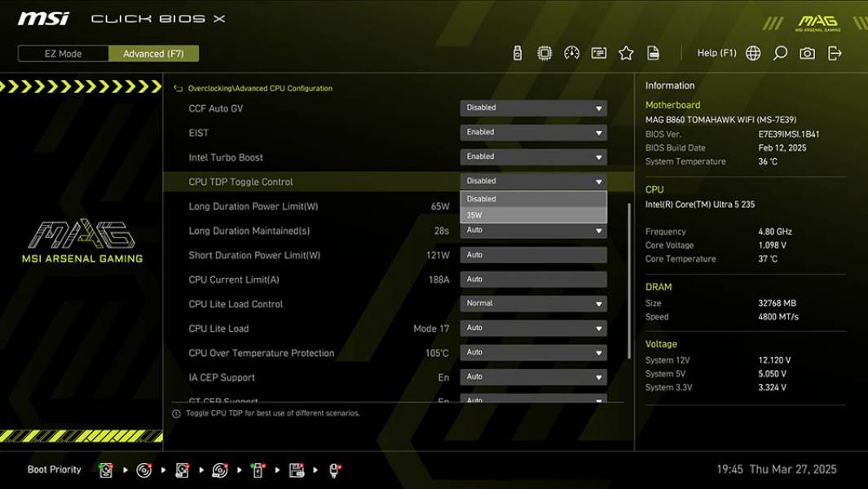Go back using the breadcrumb return arrow
868x489 pixels.
(178, 89)
